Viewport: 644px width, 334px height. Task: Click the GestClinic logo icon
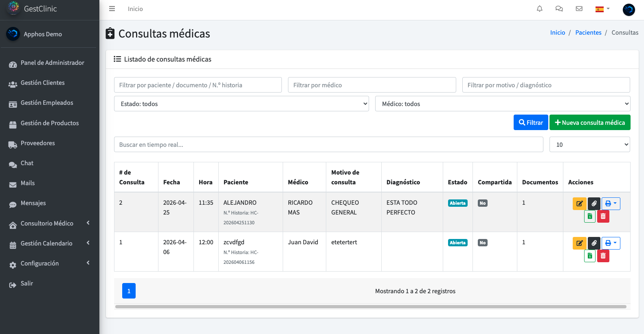pos(13,8)
